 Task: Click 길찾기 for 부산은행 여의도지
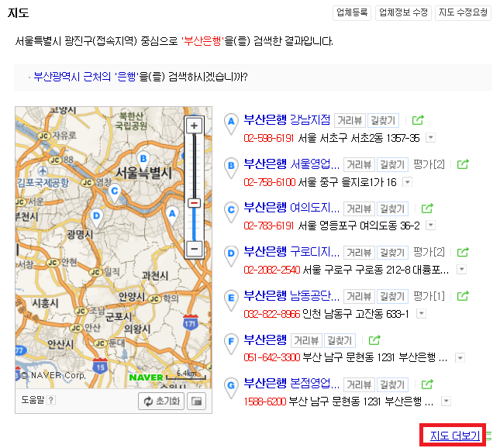pos(392,208)
